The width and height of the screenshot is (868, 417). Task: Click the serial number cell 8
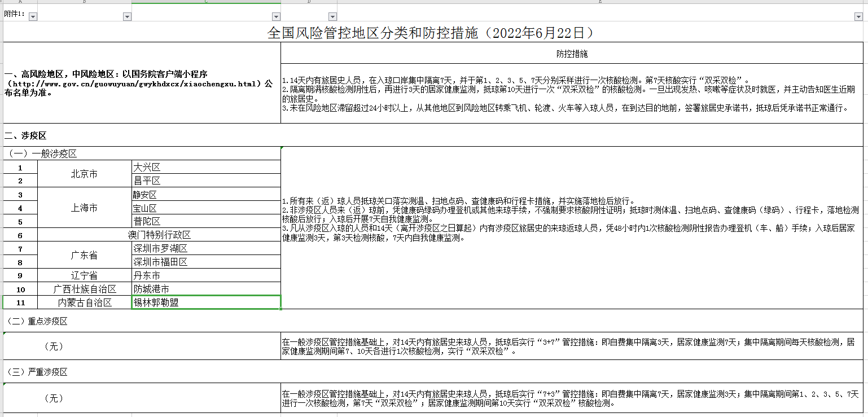click(20, 262)
